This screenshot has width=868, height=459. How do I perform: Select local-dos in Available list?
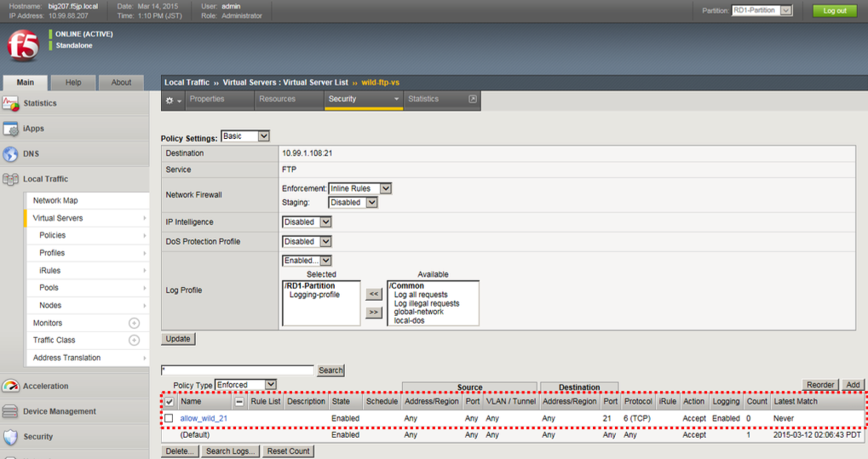pyautogui.click(x=409, y=320)
